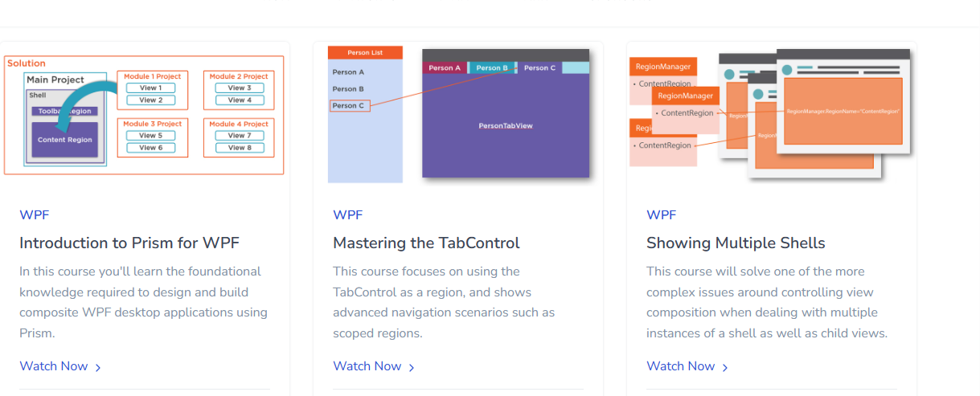Click the Person B tab in TabControl thumbnail
980x396 pixels.
point(491,68)
